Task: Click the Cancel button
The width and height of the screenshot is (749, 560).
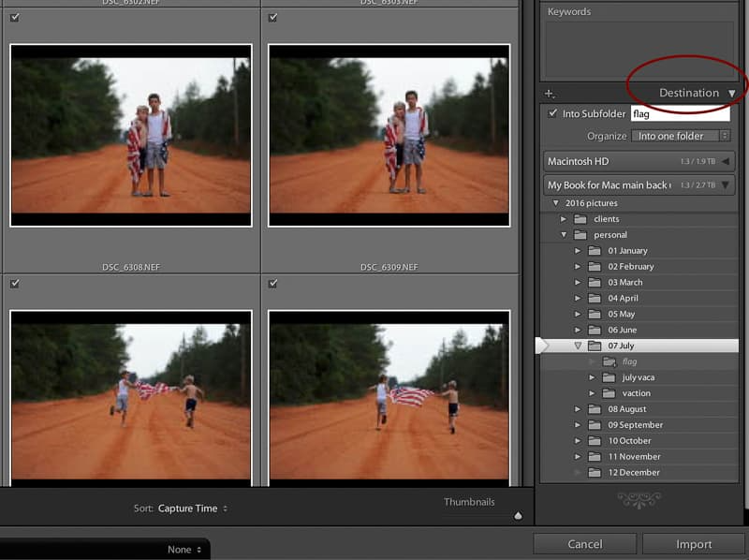Action: pyautogui.click(x=585, y=543)
